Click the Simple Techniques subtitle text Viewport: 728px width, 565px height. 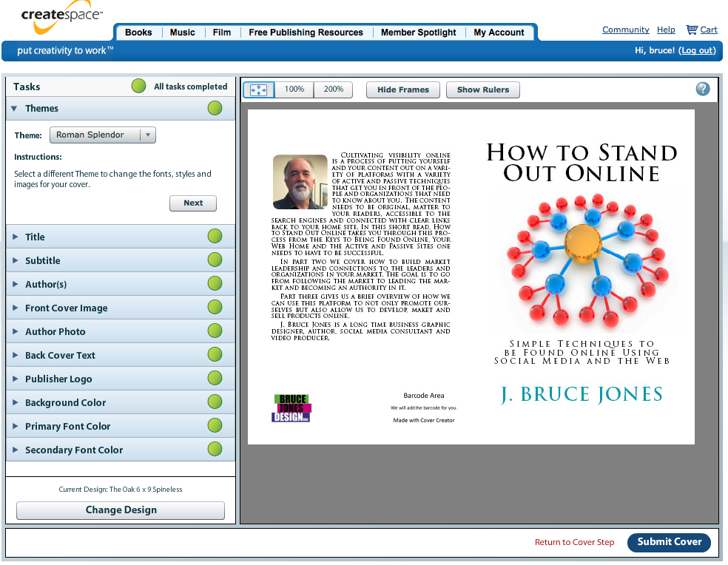click(x=582, y=352)
